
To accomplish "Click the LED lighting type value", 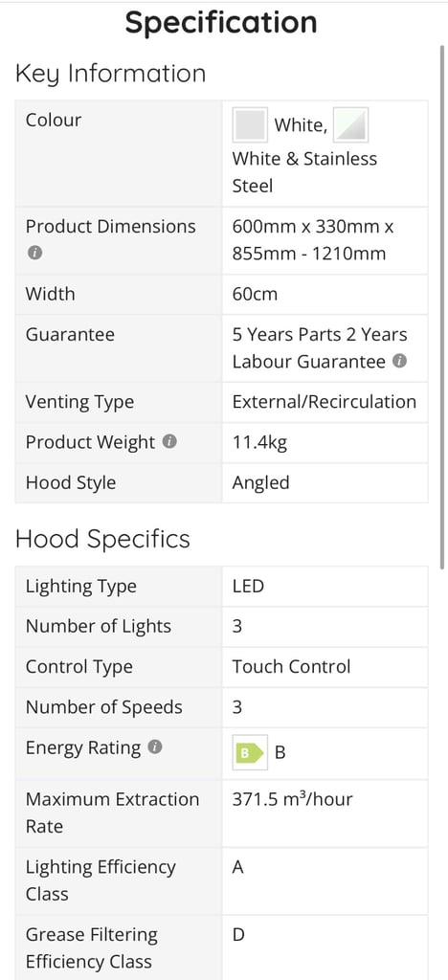I will [248, 587].
